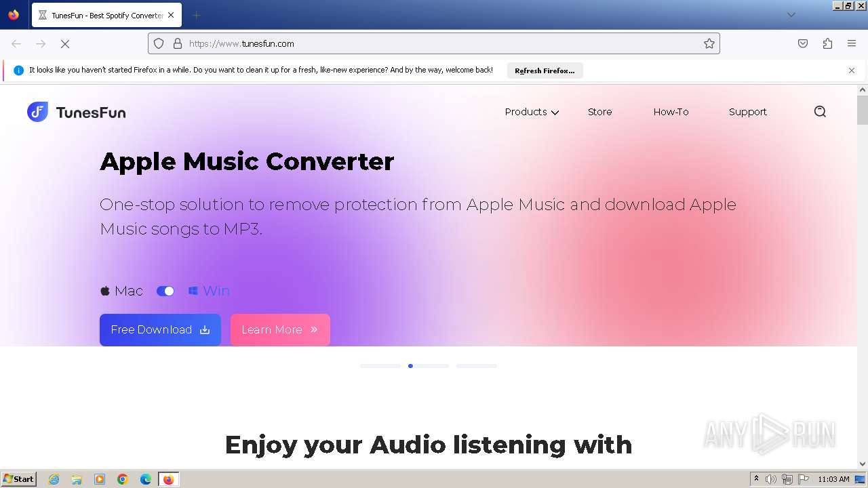
Task: Go forward with the browser forward arrow
Action: point(41,43)
